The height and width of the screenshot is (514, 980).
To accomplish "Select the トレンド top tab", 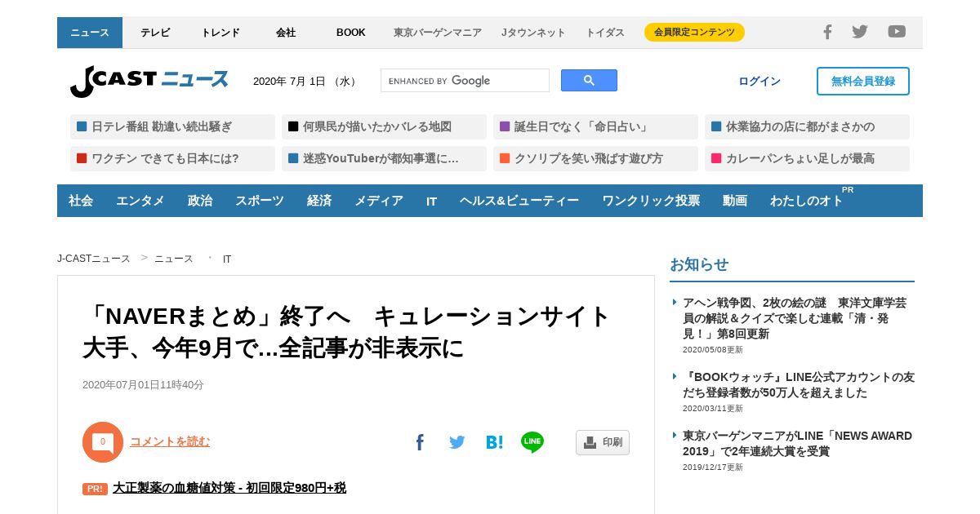I will (x=220, y=33).
